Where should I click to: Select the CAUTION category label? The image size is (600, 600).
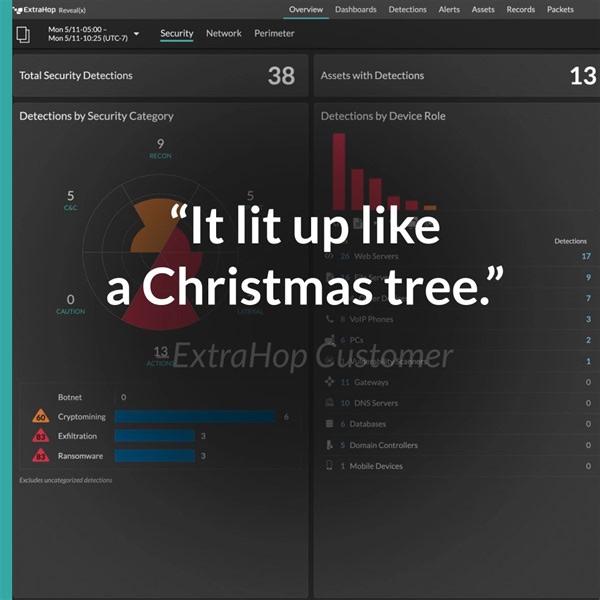(x=70, y=311)
